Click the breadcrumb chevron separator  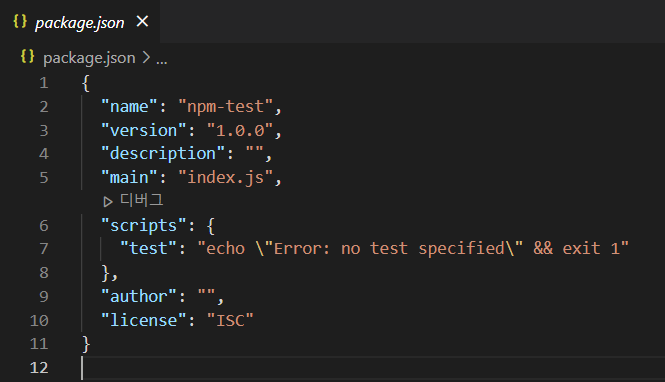(x=146, y=57)
